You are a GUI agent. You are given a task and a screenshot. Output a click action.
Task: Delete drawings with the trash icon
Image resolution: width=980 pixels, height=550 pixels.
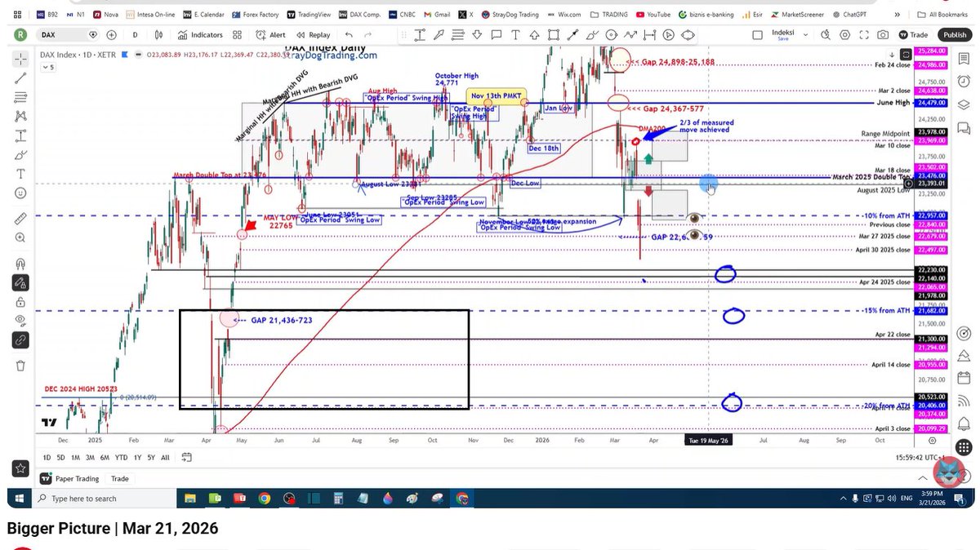tap(20, 366)
